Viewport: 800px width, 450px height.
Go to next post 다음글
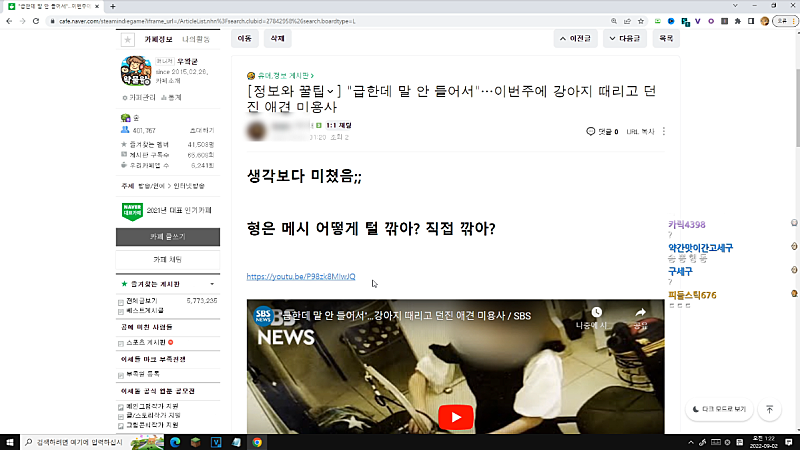coord(625,38)
